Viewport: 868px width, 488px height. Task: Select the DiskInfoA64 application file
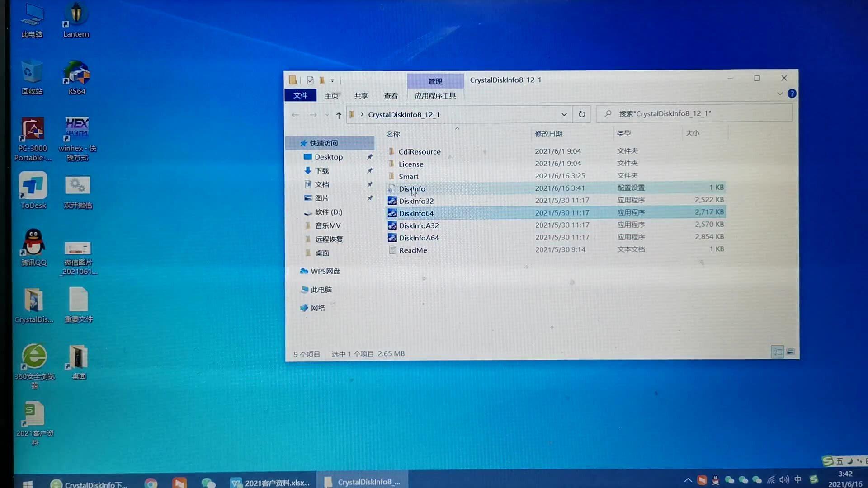click(419, 238)
